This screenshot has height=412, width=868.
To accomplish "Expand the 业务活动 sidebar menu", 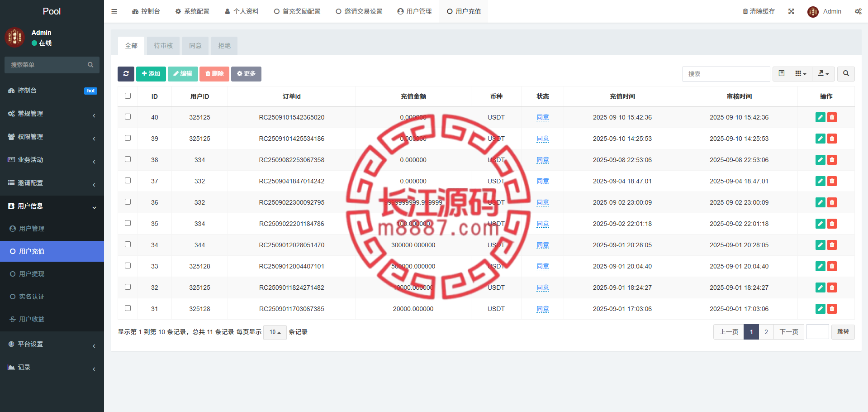I will [52, 160].
